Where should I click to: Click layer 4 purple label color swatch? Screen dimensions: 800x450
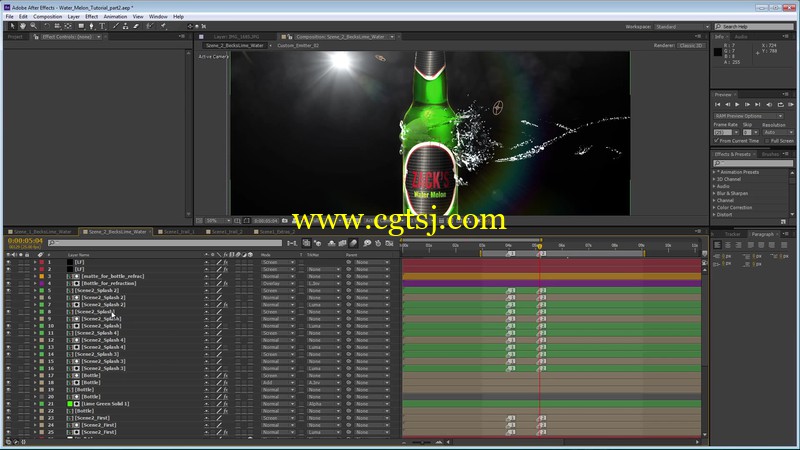pos(42,283)
